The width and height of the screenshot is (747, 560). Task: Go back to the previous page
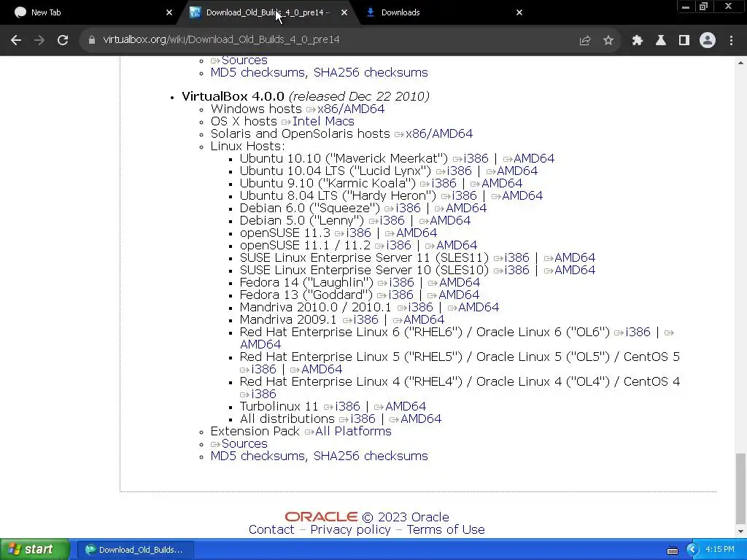(x=16, y=41)
